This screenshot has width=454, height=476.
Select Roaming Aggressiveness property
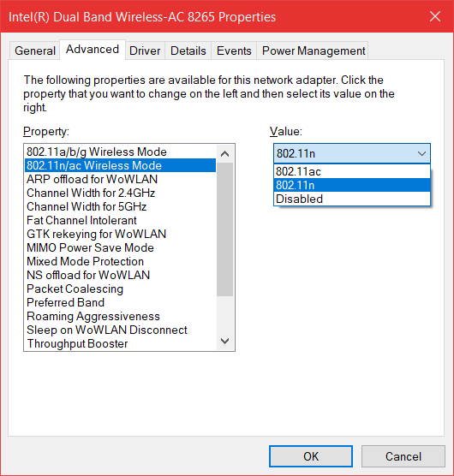click(x=120, y=316)
